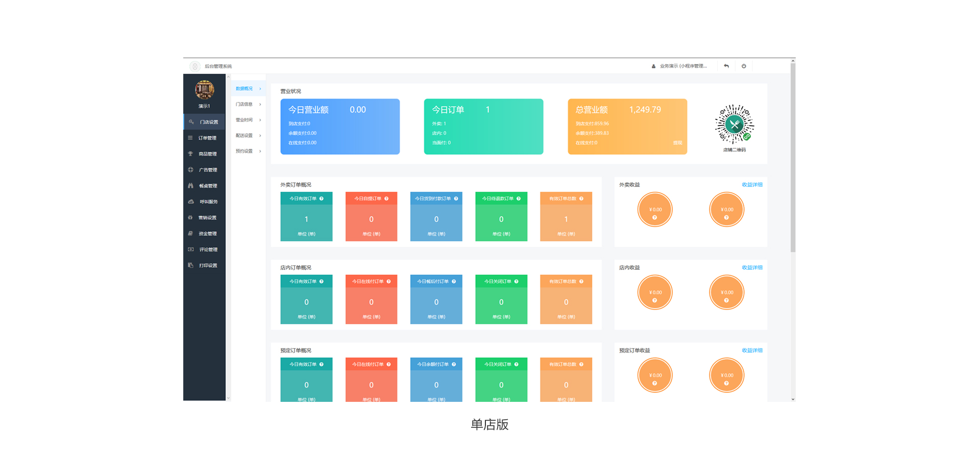Click the 后台管理系统 title text
Viewport: 980px width, 459px height.
(x=218, y=66)
